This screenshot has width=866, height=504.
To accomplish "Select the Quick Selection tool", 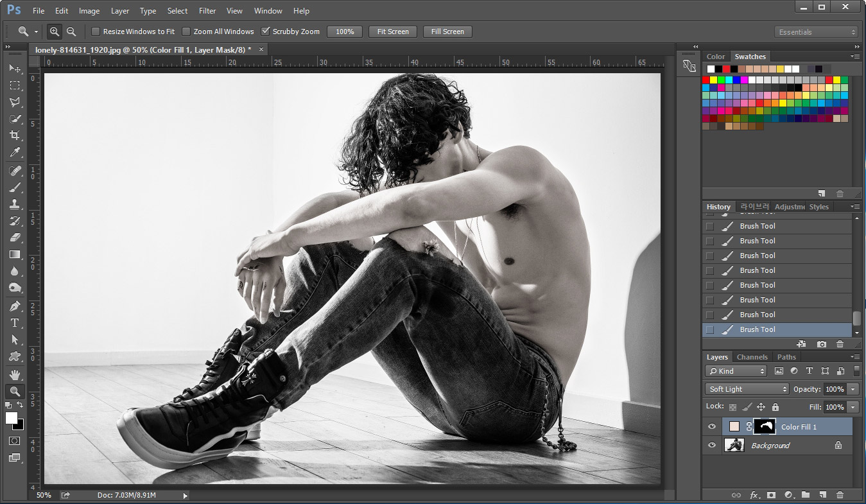I will (14, 119).
